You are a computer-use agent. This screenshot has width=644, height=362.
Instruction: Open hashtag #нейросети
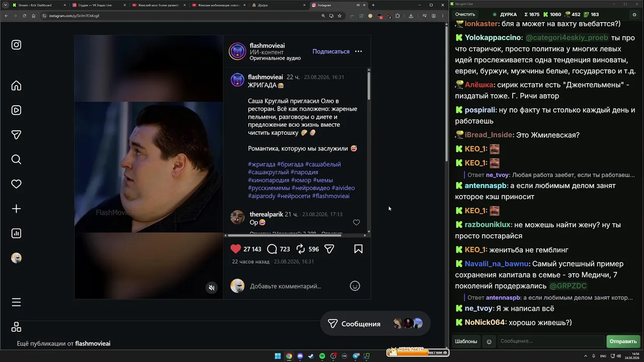tap(293, 196)
